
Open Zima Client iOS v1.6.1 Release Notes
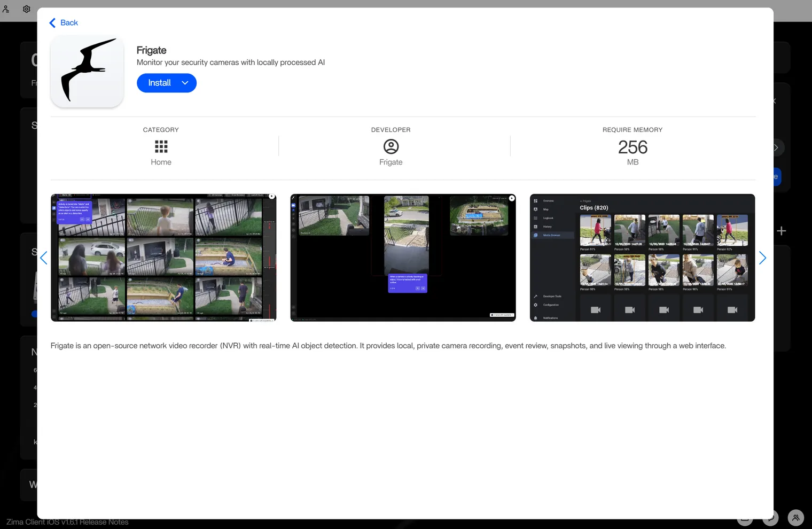67,522
